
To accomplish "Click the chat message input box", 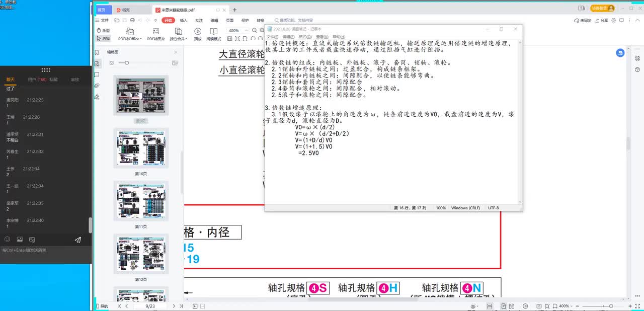I will [45, 254].
